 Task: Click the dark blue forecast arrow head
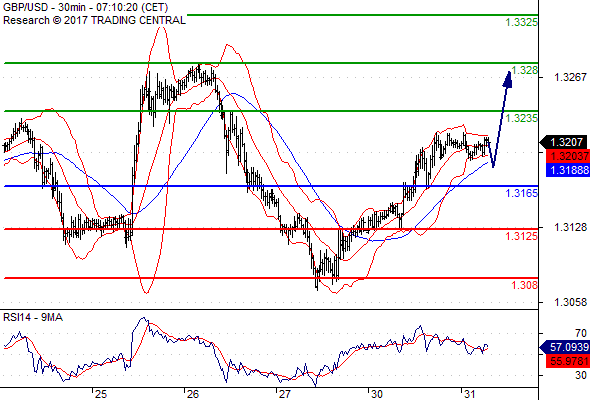(x=508, y=79)
